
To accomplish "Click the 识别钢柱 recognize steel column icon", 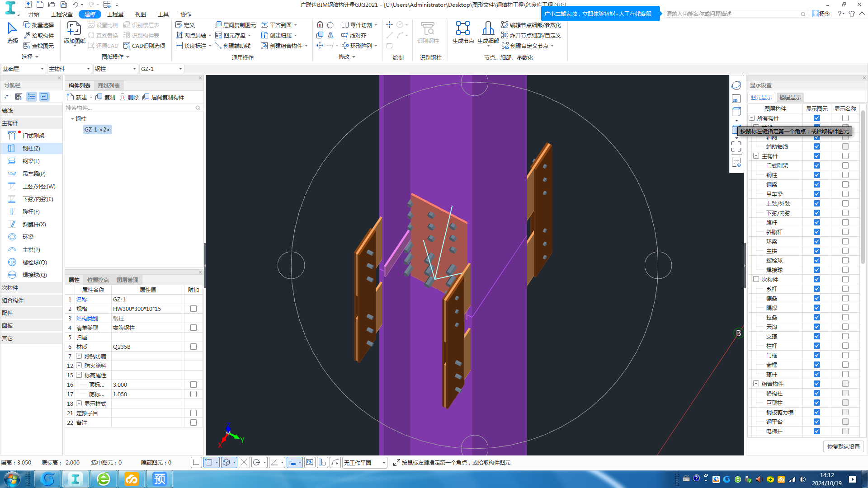I will point(428,33).
